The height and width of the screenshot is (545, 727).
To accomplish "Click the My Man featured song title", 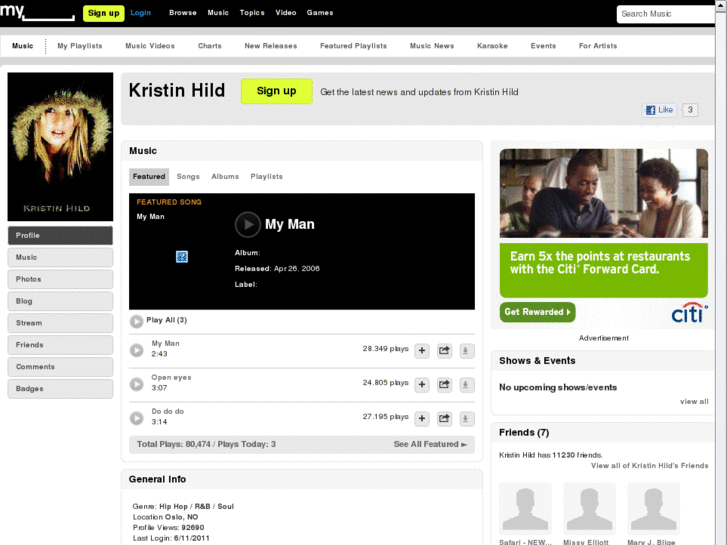I will click(290, 224).
